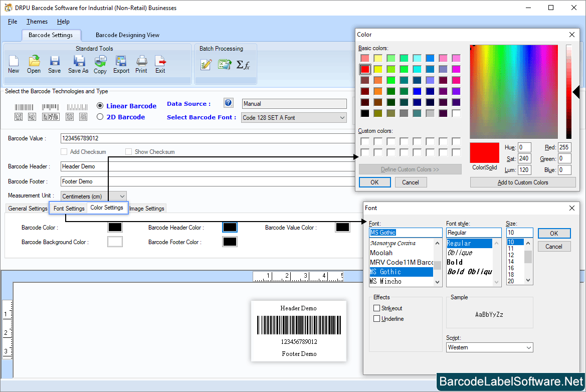Enable Underline effect in Font dialog
The height and width of the screenshot is (392, 586).
[376, 318]
